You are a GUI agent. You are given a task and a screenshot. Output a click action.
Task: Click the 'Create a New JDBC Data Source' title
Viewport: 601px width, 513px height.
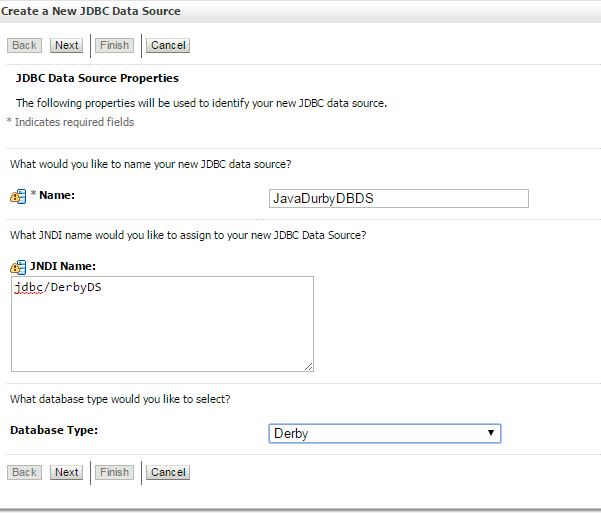tap(90, 11)
